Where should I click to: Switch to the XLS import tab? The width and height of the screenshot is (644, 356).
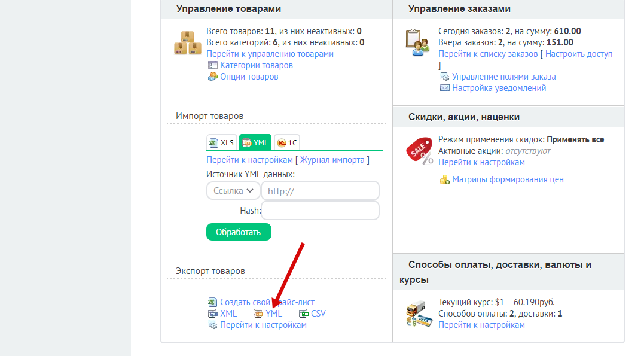(x=222, y=142)
